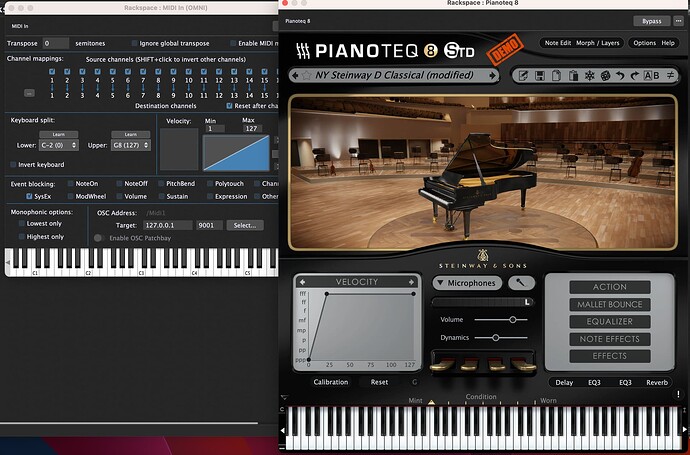
Task: Enable the Highest only monophonic option
Action: tap(22, 237)
